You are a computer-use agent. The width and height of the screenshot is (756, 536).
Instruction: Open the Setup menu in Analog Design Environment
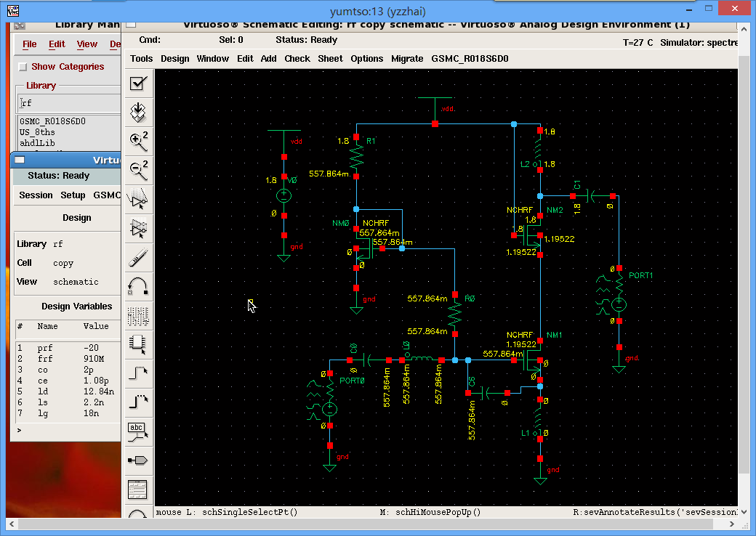(73, 195)
